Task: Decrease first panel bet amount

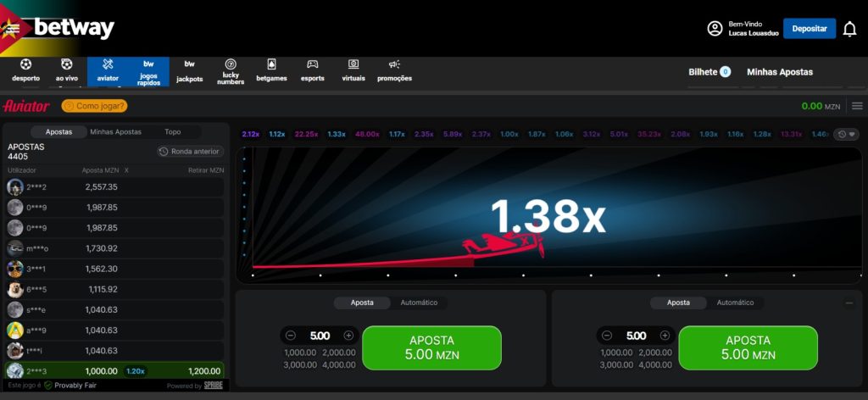Action: point(291,336)
